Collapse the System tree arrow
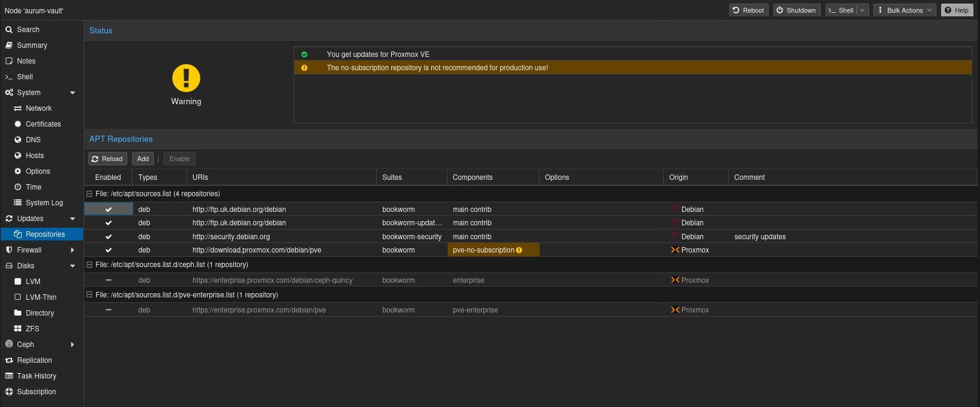The image size is (980, 407). click(x=73, y=93)
